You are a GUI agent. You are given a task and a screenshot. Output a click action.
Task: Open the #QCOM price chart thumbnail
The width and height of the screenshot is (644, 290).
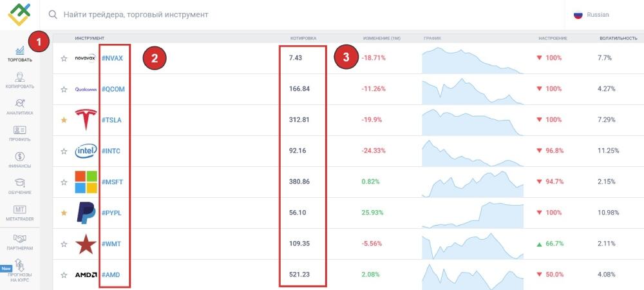473,92
